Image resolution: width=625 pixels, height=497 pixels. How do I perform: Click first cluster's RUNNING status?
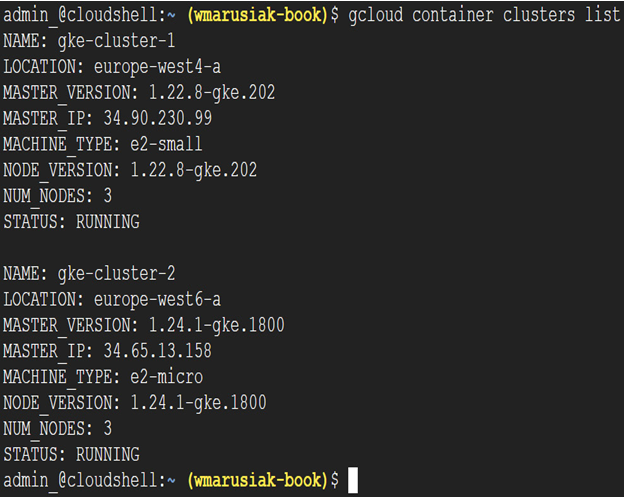coord(108,222)
